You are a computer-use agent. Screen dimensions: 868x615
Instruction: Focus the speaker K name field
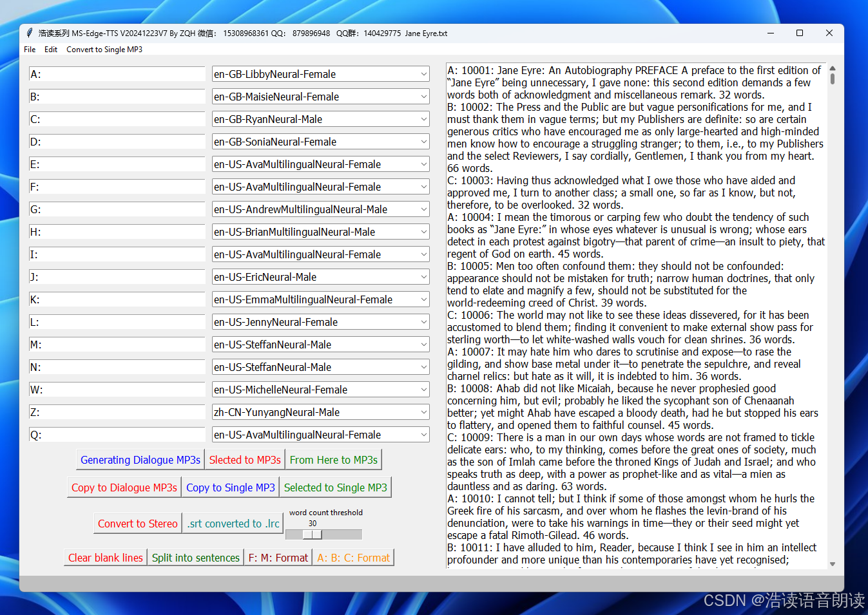click(117, 299)
